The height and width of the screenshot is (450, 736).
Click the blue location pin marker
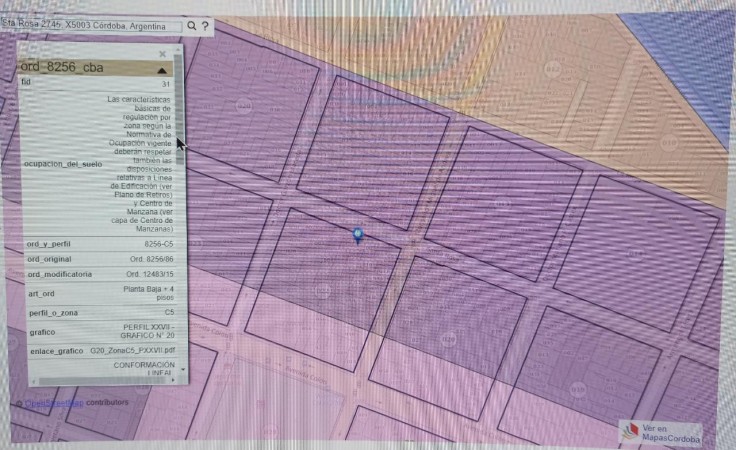pos(359,235)
